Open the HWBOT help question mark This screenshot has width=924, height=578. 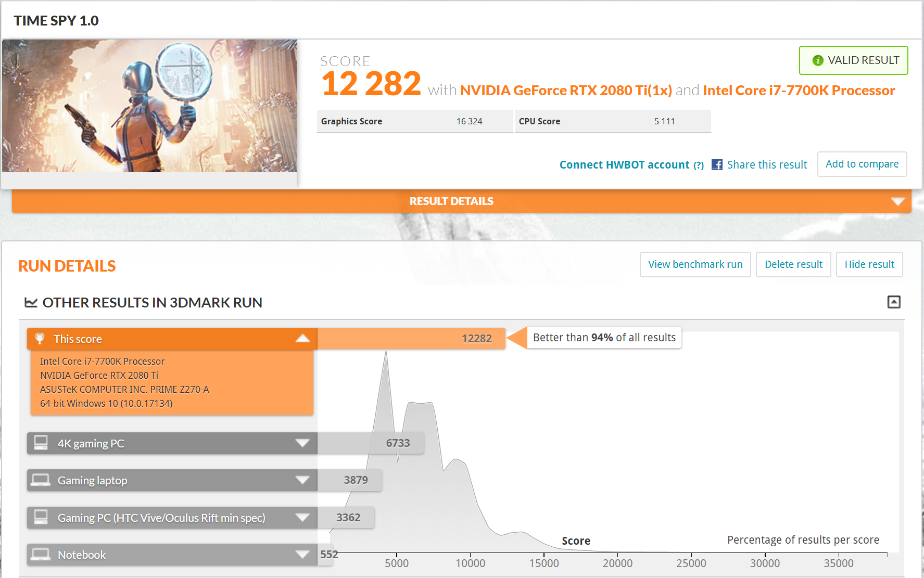(x=699, y=165)
